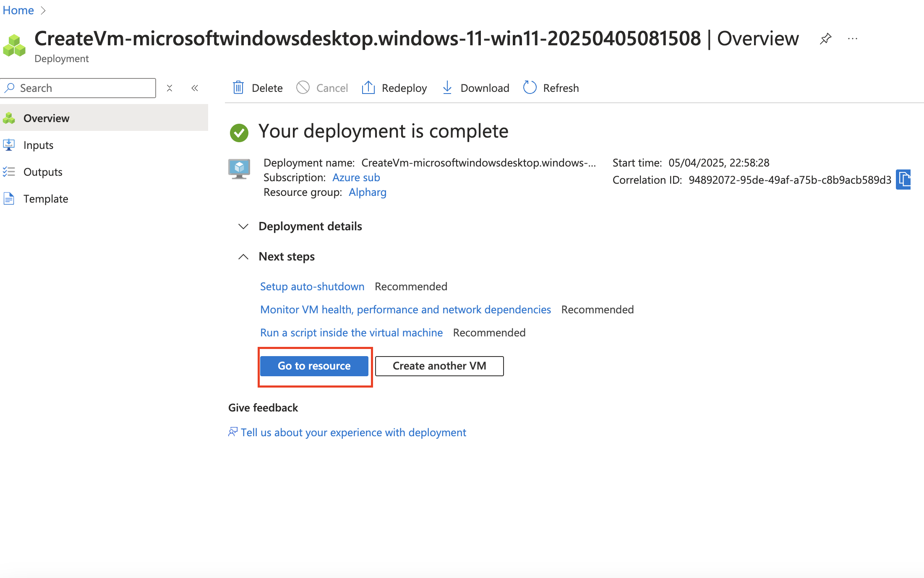Click the green deployment complete checkmark icon
The image size is (924, 578).
tap(239, 133)
